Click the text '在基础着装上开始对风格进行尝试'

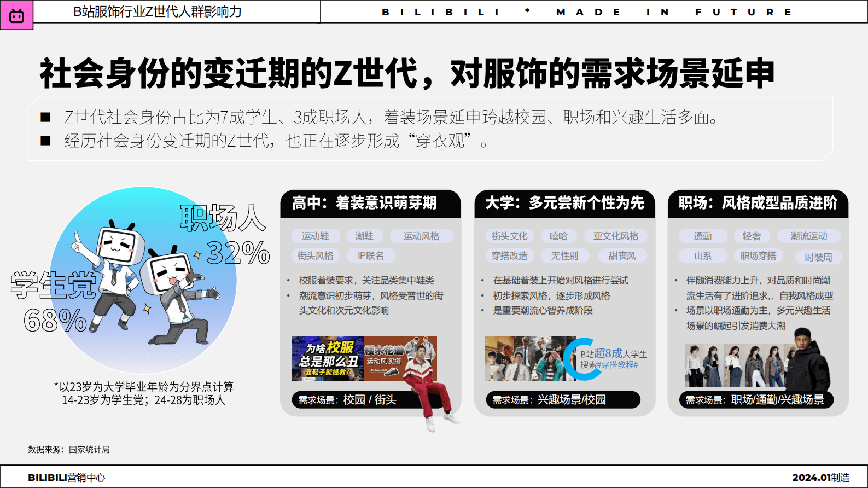(561, 280)
